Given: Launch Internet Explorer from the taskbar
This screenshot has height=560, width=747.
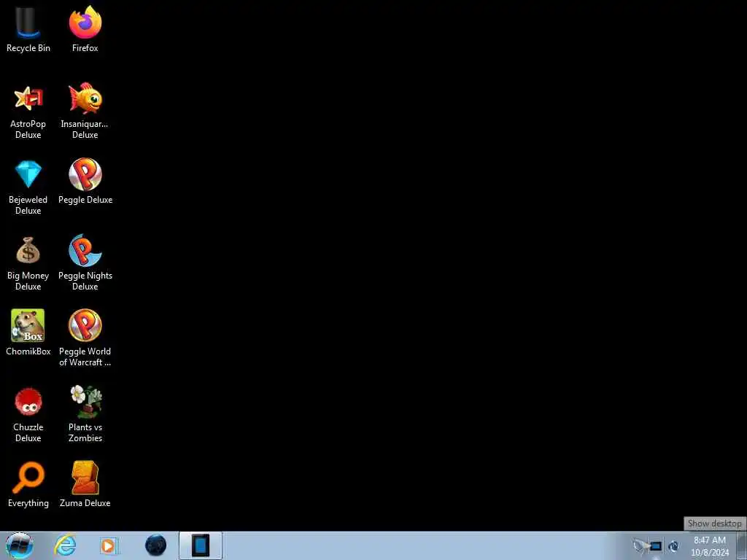Looking at the screenshot, I should tap(65, 545).
